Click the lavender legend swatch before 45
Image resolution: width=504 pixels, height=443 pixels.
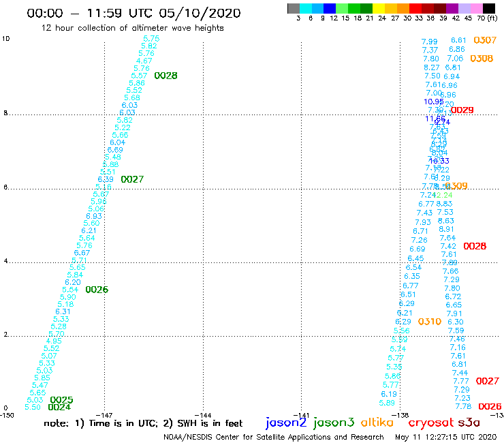pyautogui.click(x=464, y=8)
